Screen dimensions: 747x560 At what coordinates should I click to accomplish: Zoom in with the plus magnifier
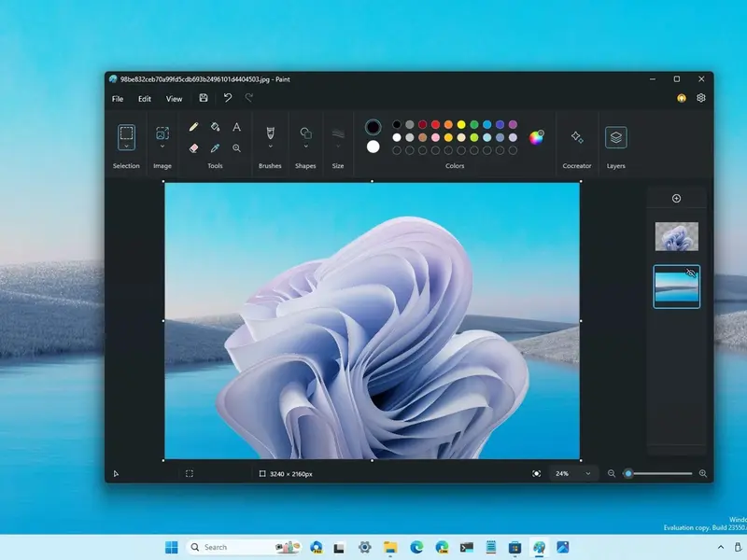[x=703, y=473]
